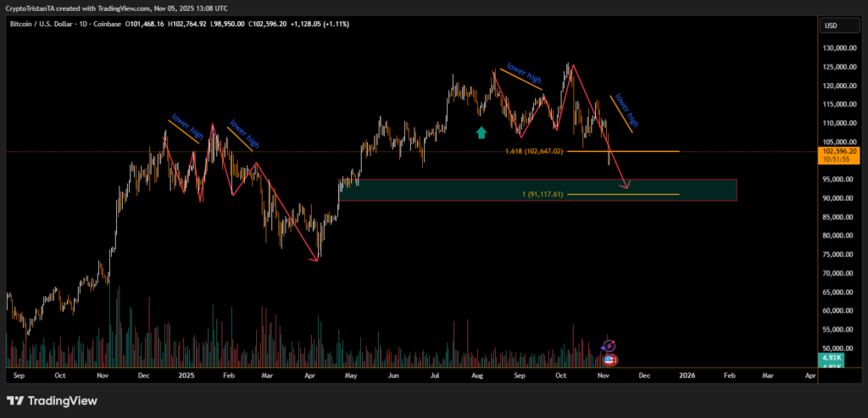
Task: Click the 130,000.00 price scale label
Action: [x=837, y=47]
